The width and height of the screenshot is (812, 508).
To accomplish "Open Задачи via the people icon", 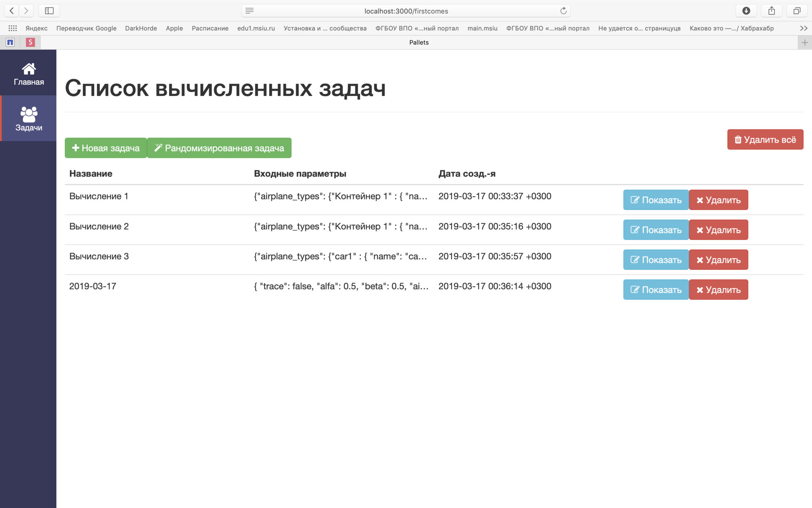I will 29,114.
